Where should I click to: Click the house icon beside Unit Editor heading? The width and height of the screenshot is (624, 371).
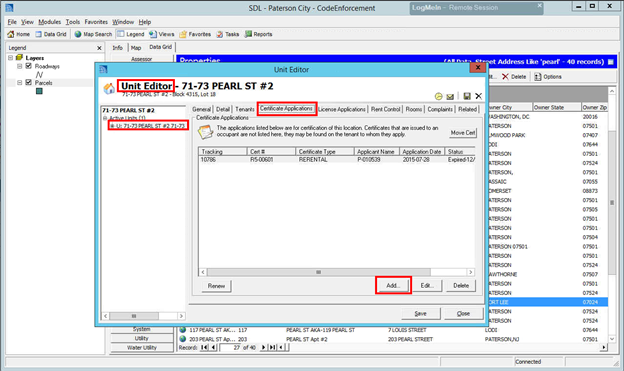(x=109, y=88)
